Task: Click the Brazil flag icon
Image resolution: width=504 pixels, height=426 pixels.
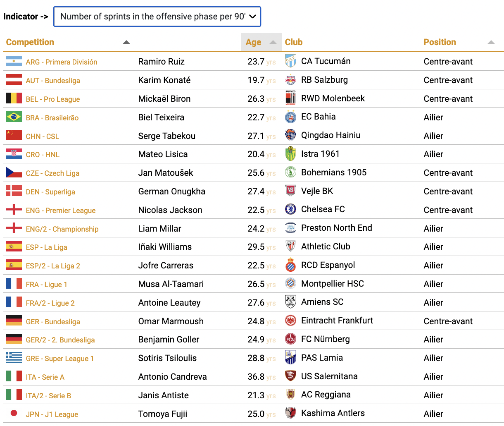Action: [x=14, y=117]
